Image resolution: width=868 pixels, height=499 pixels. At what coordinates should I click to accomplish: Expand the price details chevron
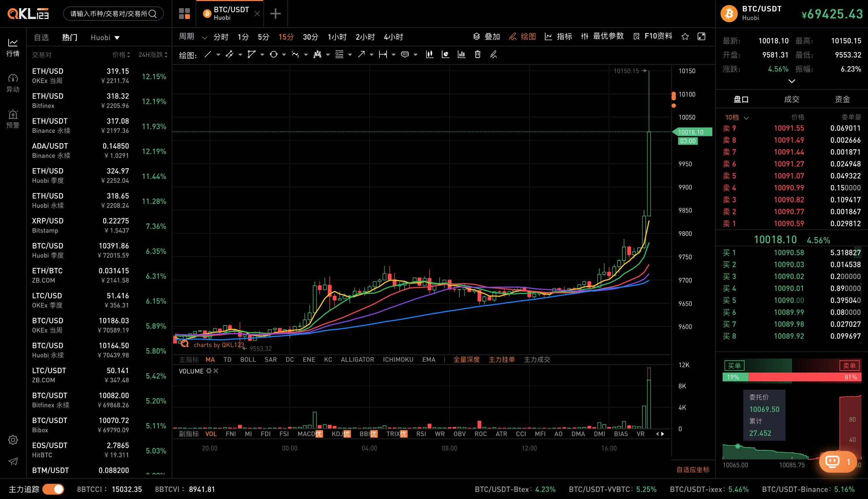[792, 81]
